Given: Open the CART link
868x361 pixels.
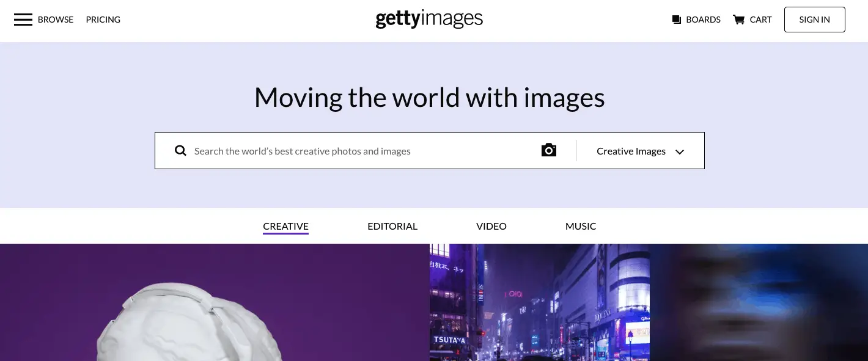Looking at the screenshot, I should pyautogui.click(x=760, y=20).
